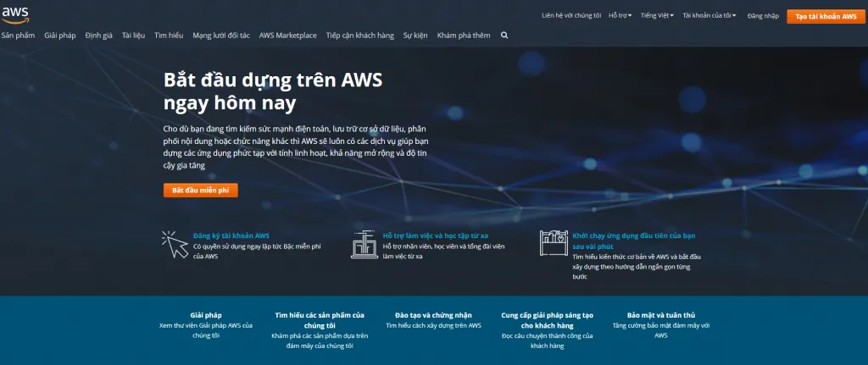Go to AWS Marketplace in the navigation
The height and width of the screenshot is (365, 868).
pyautogui.click(x=288, y=36)
